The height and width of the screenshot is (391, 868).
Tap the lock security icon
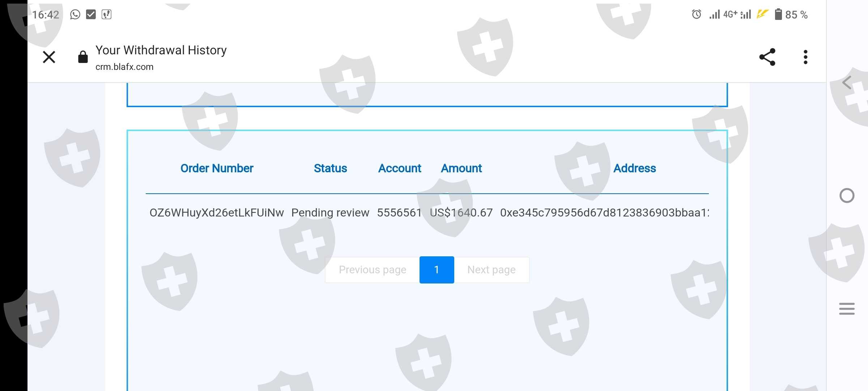tap(83, 57)
